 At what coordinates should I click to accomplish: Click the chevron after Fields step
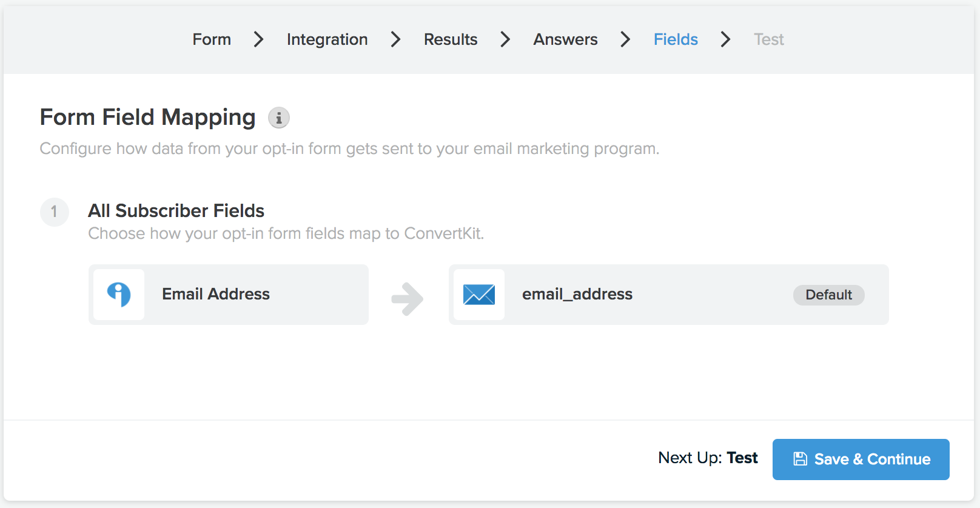(x=726, y=39)
